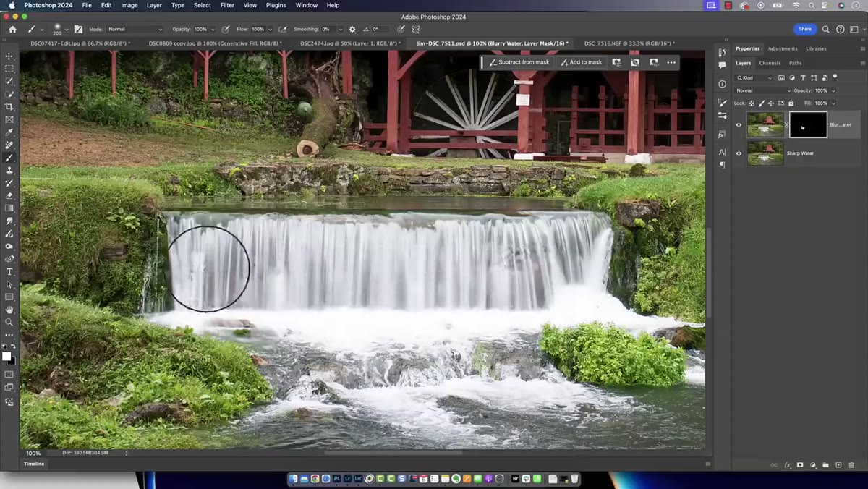Open the History panel icon
The height and width of the screenshot is (489, 868).
click(722, 53)
